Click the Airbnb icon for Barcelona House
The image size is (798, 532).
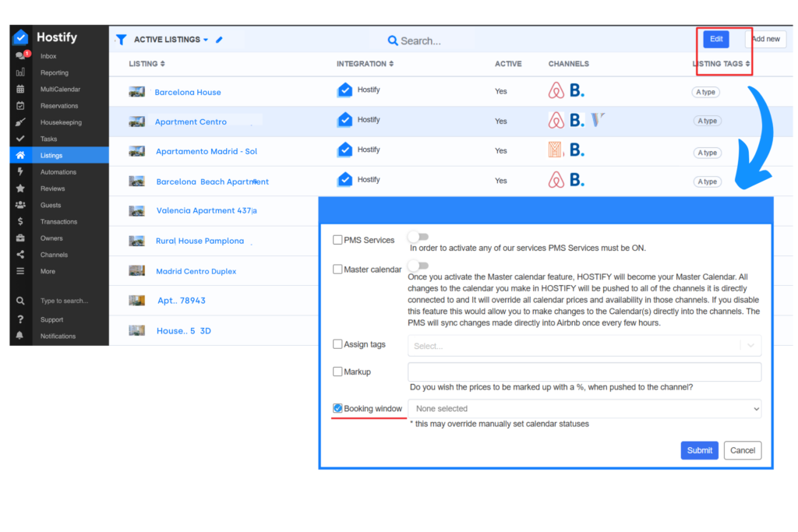556,91
